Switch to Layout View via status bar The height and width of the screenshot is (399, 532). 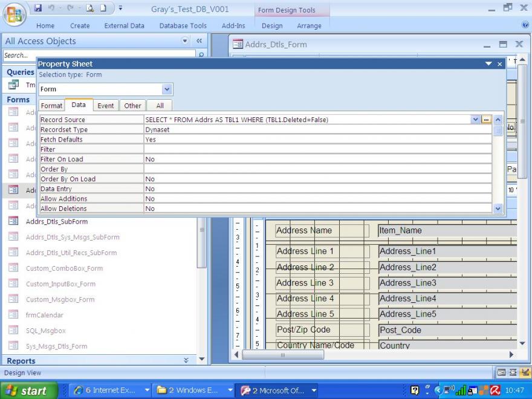coord(512,373)
